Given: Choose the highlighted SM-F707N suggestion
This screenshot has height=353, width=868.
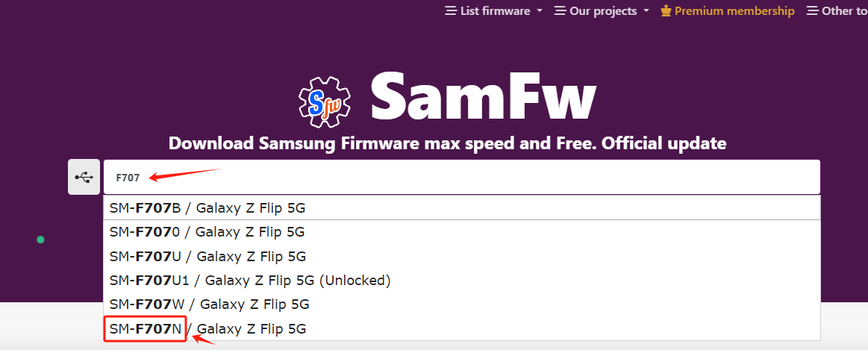Looking at the screenshot, I should click(x=462, y=328).
